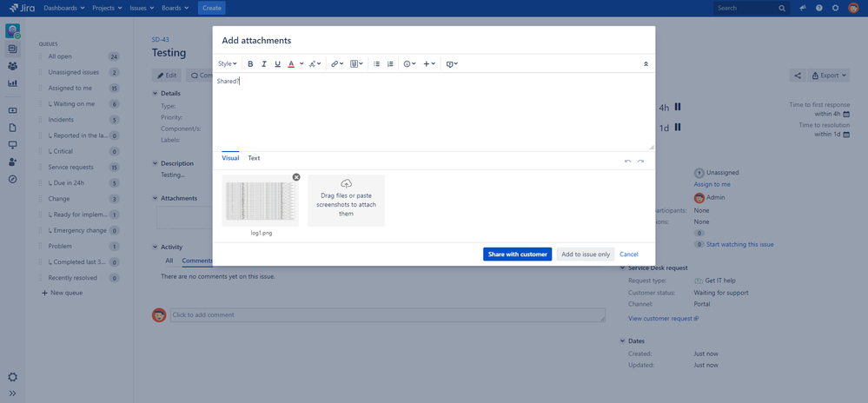Remove the log1.png attachment
This screenshot has width=868, height=403.
pos(296,177)
